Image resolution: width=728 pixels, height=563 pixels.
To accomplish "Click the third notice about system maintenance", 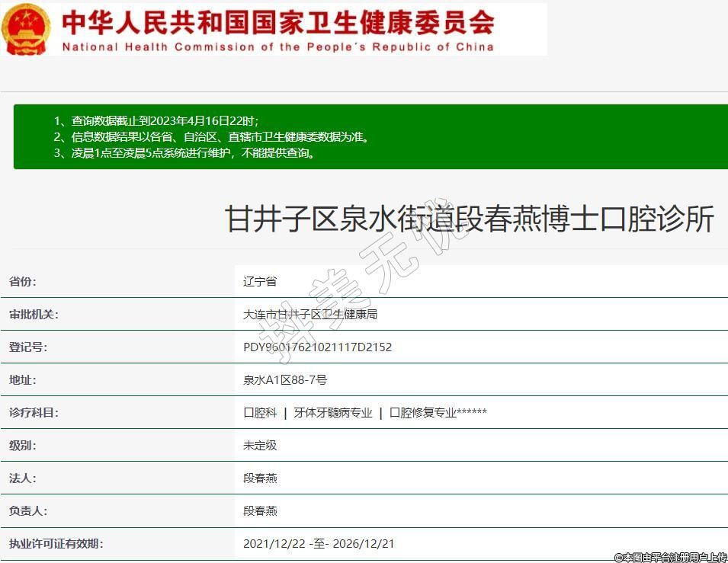I will pos(184,153).
